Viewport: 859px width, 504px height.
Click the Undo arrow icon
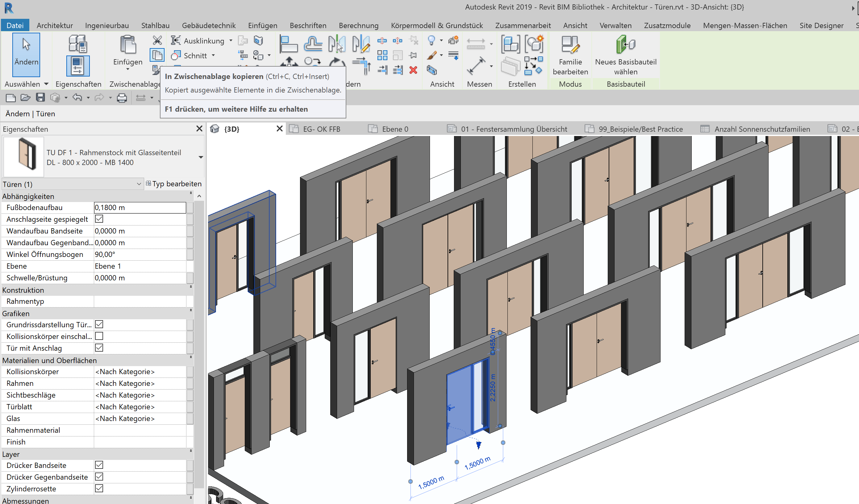(77, 98)
